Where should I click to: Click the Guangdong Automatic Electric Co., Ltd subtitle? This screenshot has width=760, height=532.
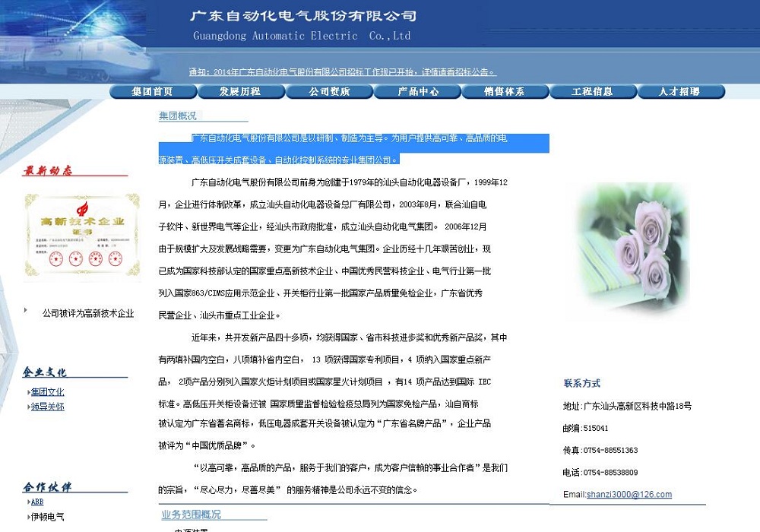tap(302, 36)
